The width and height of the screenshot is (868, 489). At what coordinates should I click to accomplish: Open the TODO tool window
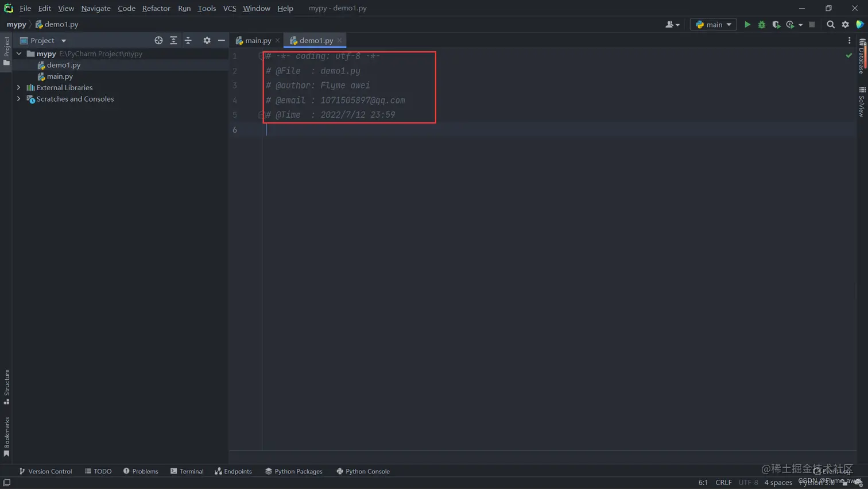coord(98,471)
